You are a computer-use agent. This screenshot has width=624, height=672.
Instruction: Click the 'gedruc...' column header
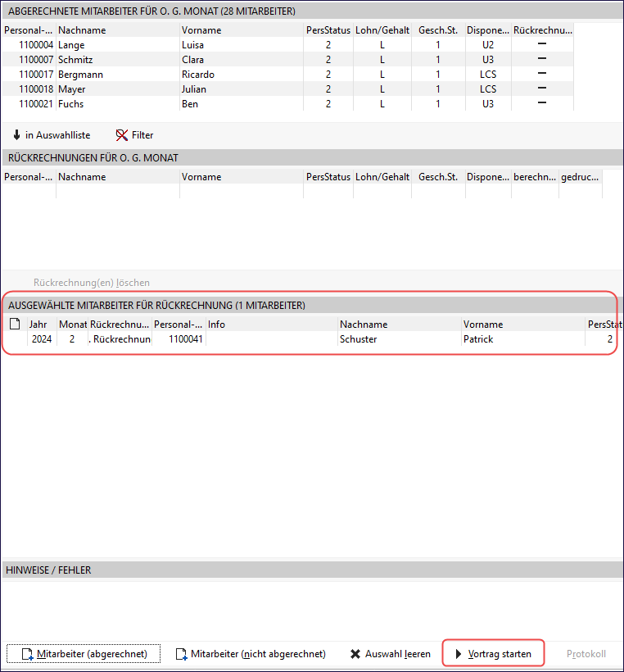581,177
